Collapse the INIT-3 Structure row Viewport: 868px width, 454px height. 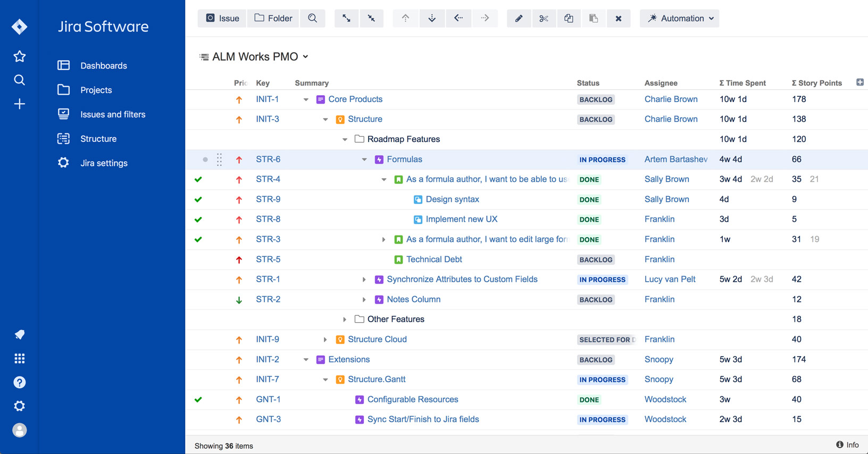[x=325, y=120]
